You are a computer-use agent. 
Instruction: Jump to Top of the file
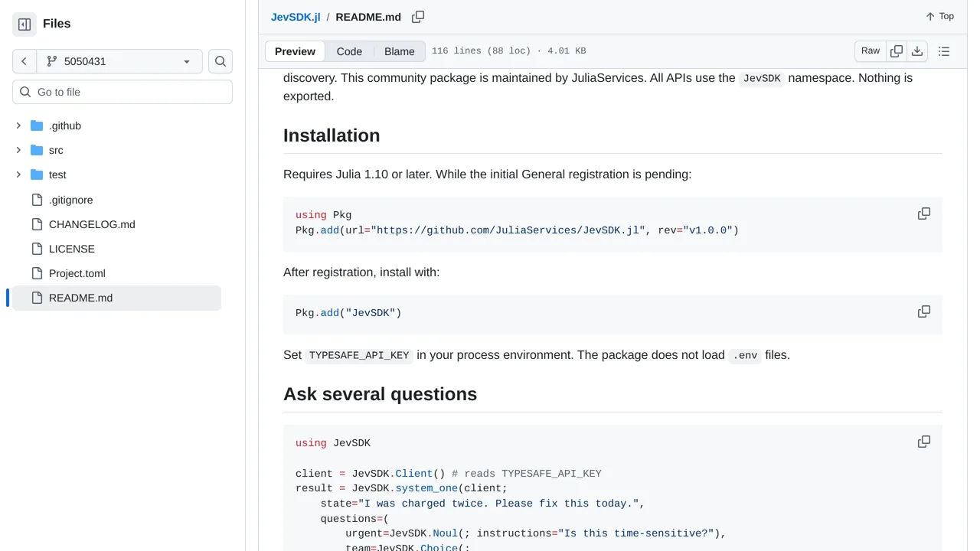(x=939, y=16)
